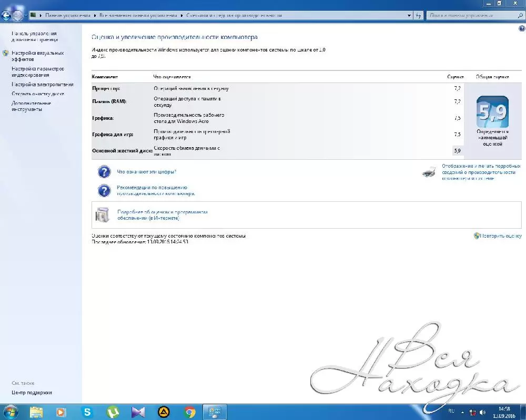
Task: Open Visual Studio from the taskbar
Action: point(139,412)
